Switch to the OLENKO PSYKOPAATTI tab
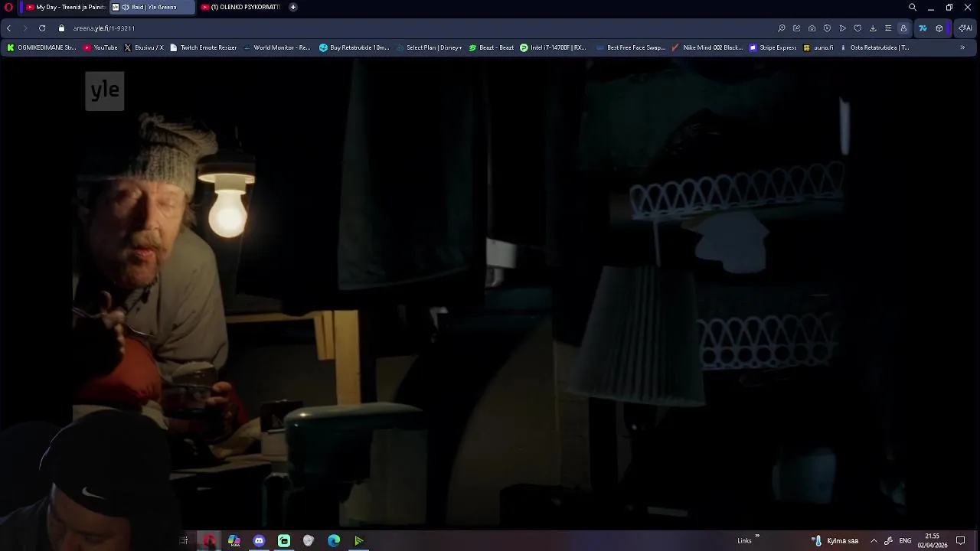 click(240, 7)
